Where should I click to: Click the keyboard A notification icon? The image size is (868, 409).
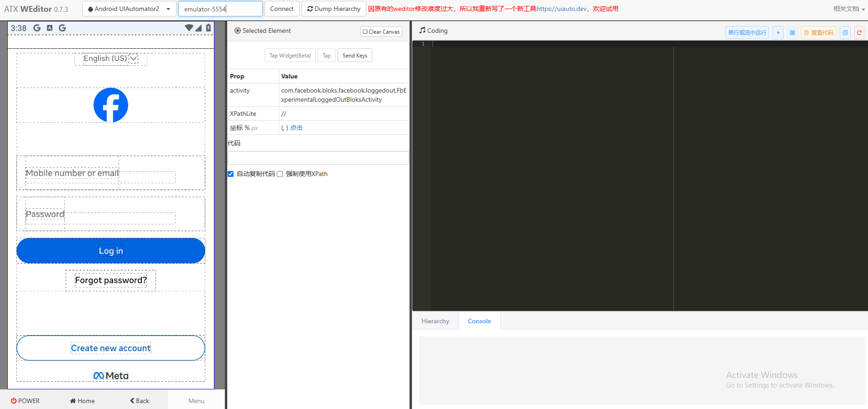pyautogui.click(x=50, y=28)
